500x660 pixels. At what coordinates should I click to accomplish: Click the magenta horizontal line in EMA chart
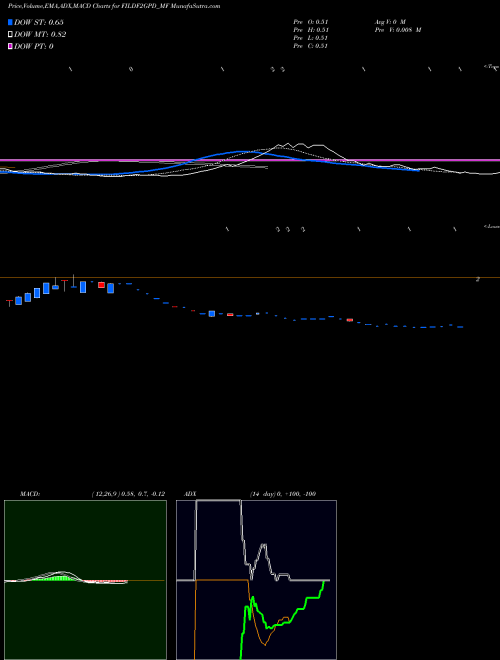250,160
